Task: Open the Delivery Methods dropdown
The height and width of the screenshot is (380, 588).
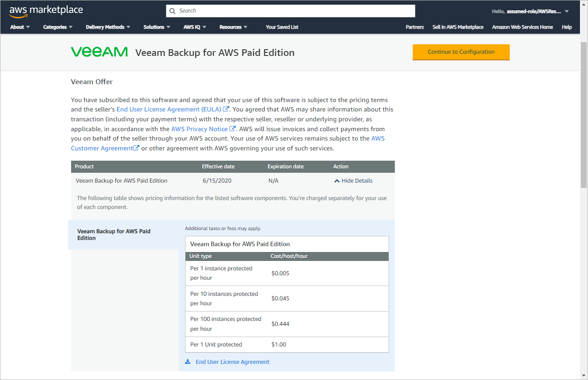Action: tap(108, 27)
